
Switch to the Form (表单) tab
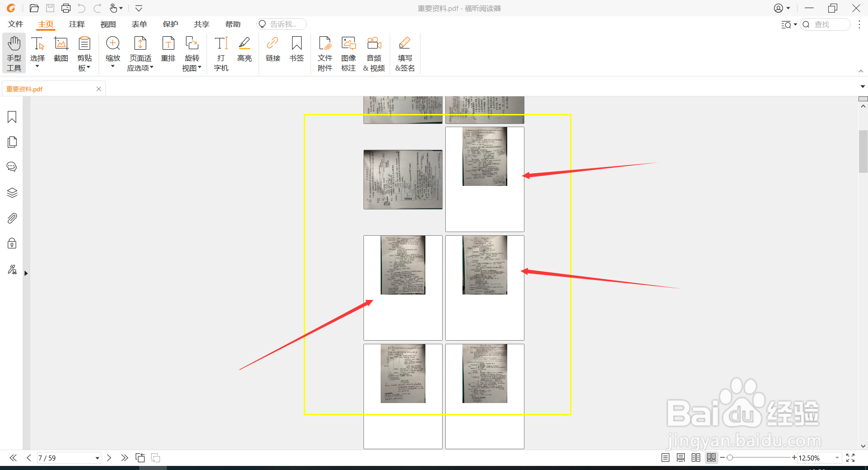click(139, 24)
